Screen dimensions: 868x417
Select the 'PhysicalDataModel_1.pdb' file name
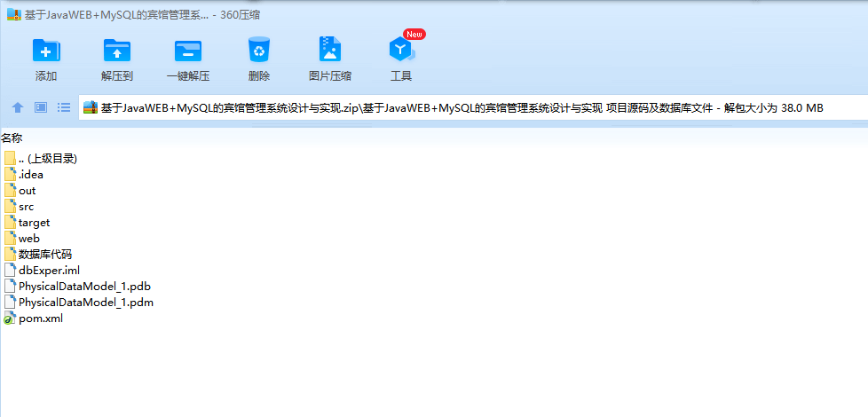coord(84,287)
